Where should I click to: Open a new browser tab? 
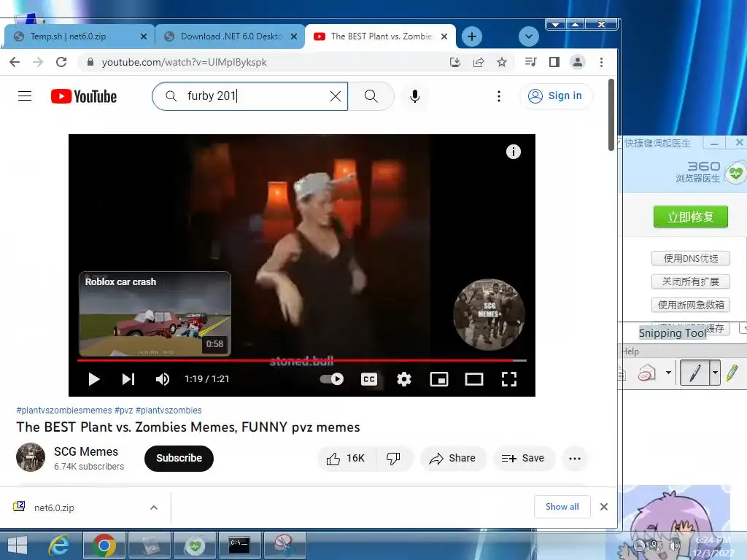point(472,36)
